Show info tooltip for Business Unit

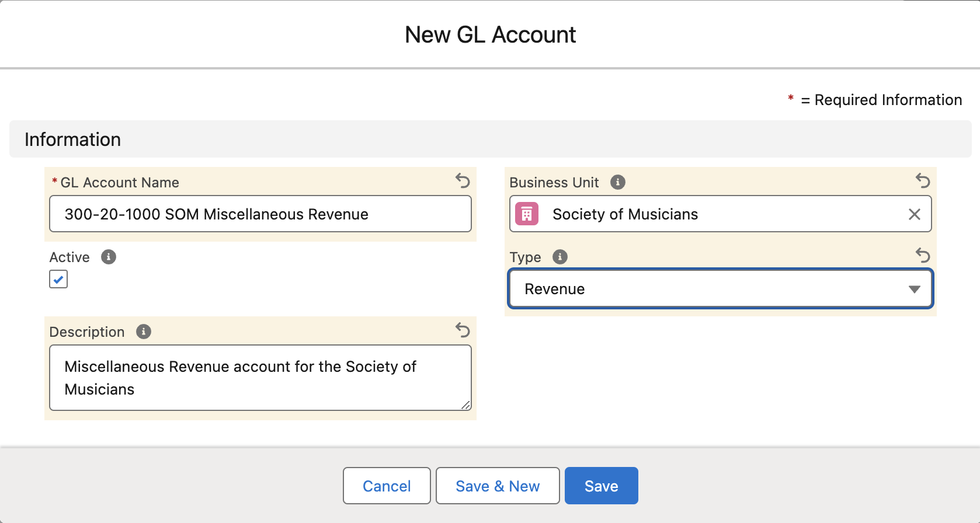(618, 182)
